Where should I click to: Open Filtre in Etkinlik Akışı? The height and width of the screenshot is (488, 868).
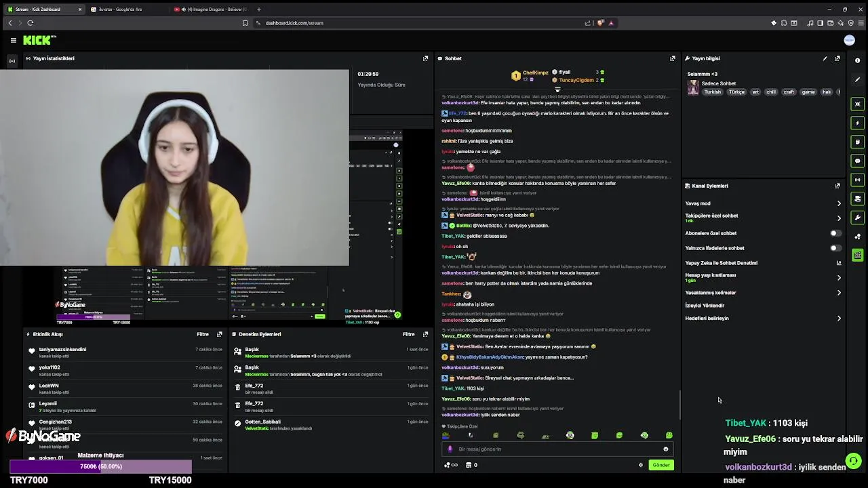click(x=203, y=334)
